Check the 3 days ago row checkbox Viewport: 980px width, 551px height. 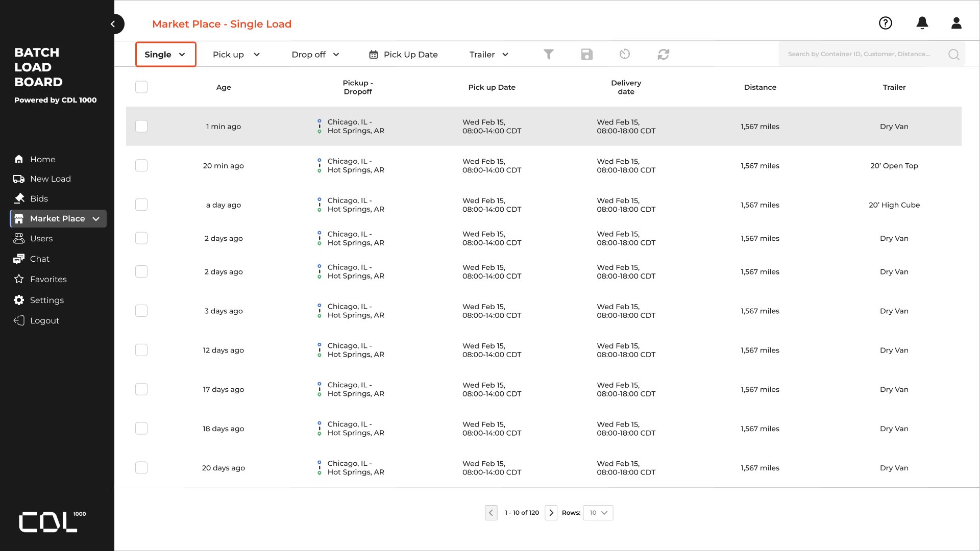(141, 311)
